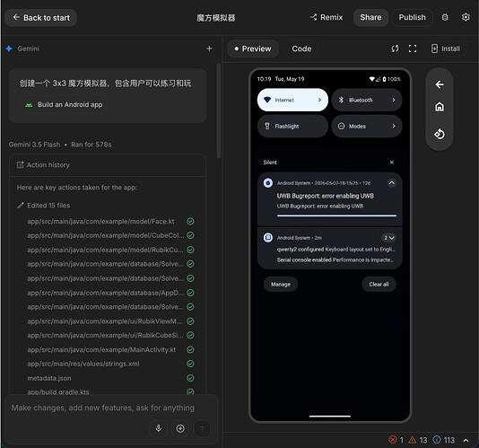Viewport: 479px width, 448px height.
Task: Toggle the Internet quick settings tile
Action: (292, 100)
